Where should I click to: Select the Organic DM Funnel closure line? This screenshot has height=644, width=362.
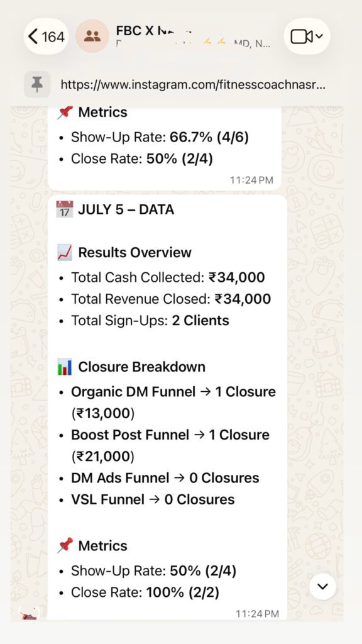(167, 402)
